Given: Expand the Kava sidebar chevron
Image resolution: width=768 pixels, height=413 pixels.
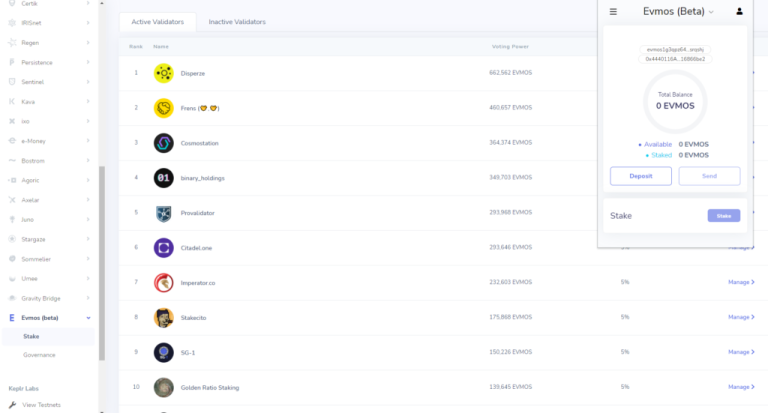Looking at the screenshot, I should (x=88, y=101).
